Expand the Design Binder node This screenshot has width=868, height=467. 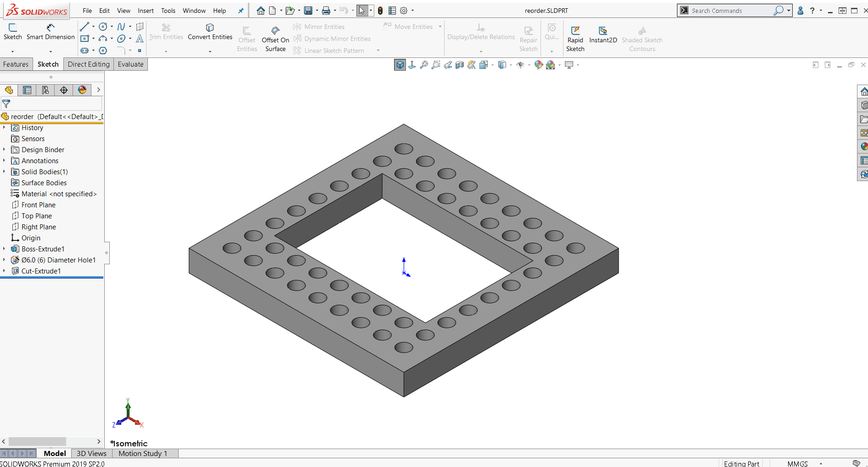pos(4,149)
